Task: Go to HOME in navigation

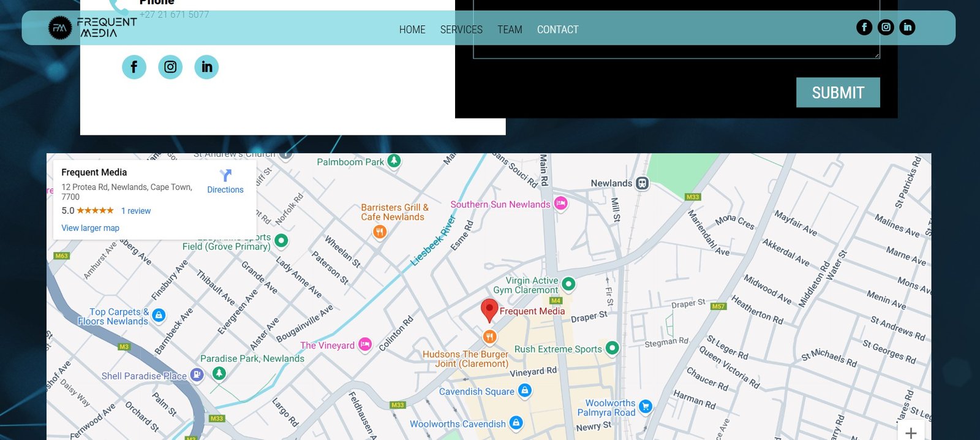Action: [x=412, y=29]
